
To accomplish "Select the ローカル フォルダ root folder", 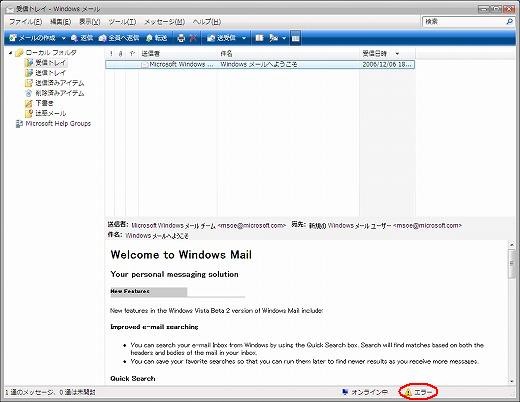I will coord(51,53).
